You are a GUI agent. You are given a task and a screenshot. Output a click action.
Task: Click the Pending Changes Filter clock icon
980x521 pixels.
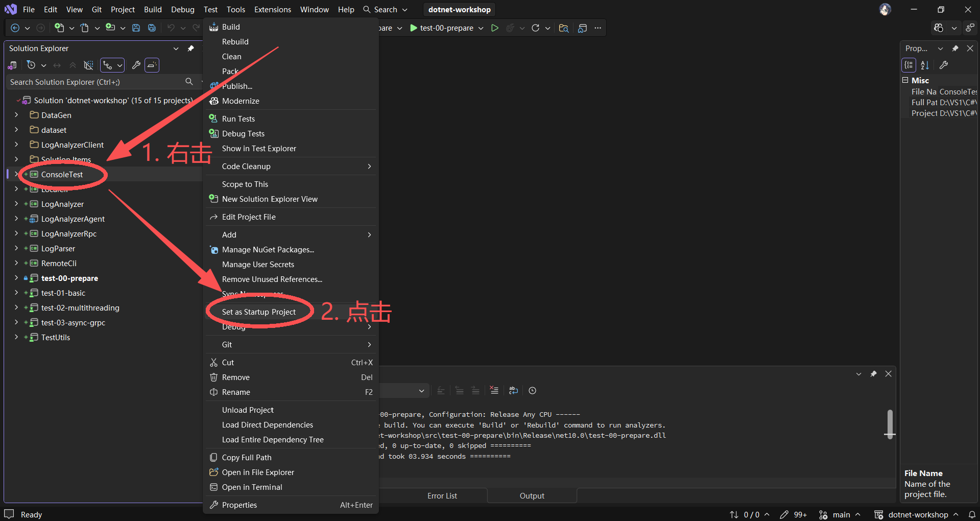coord(31,65)
